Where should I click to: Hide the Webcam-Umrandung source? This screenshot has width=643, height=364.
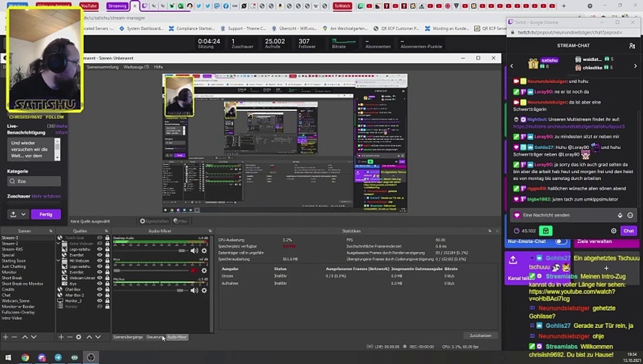pyautogui.click(x=100, y=278)
